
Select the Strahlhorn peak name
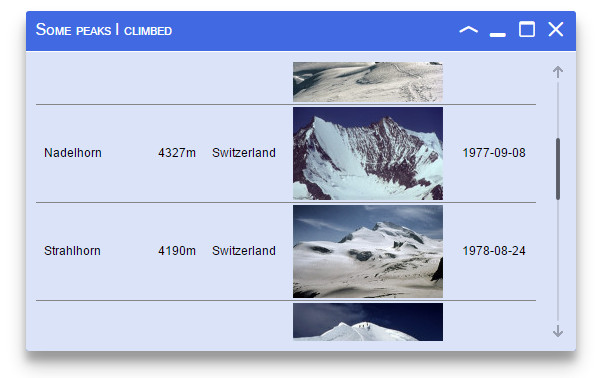pos(72,251)
